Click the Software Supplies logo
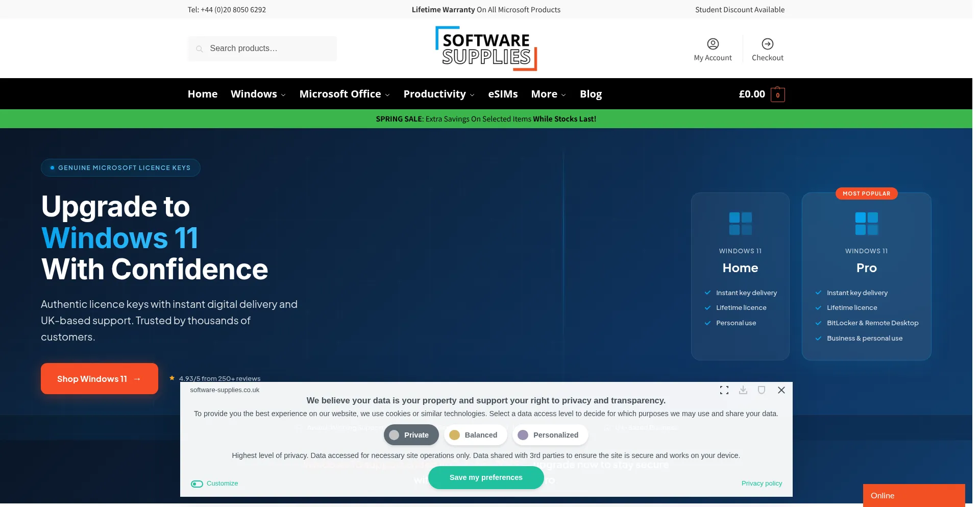 pyautogui.click(x=486, y=49)
